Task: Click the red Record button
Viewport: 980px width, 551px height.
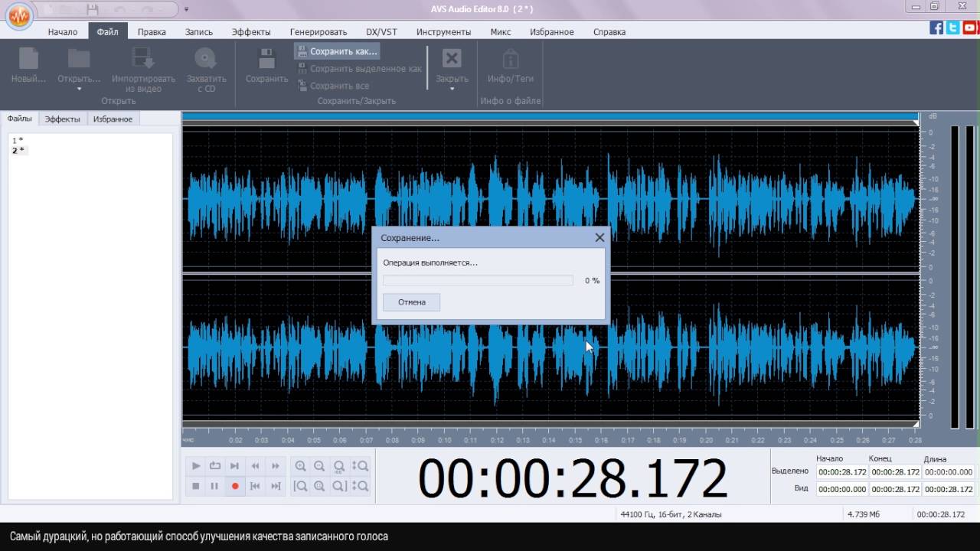Action: pos(235,486)
